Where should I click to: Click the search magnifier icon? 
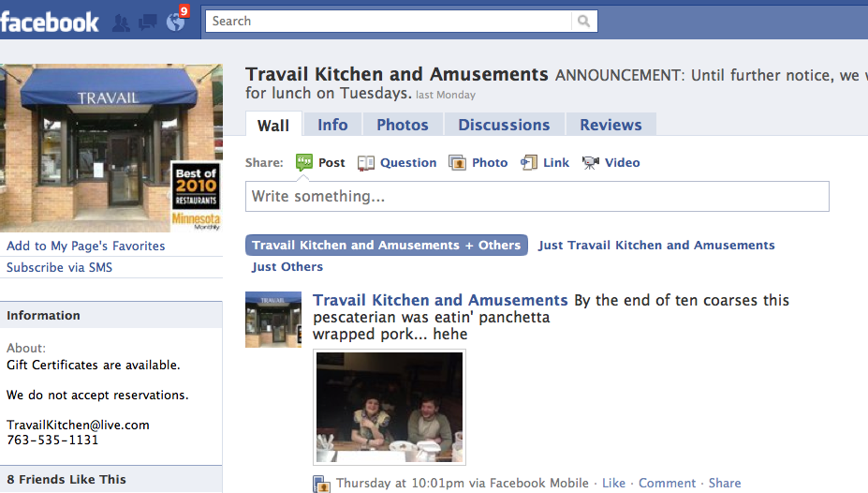click(x=583, y=21)
